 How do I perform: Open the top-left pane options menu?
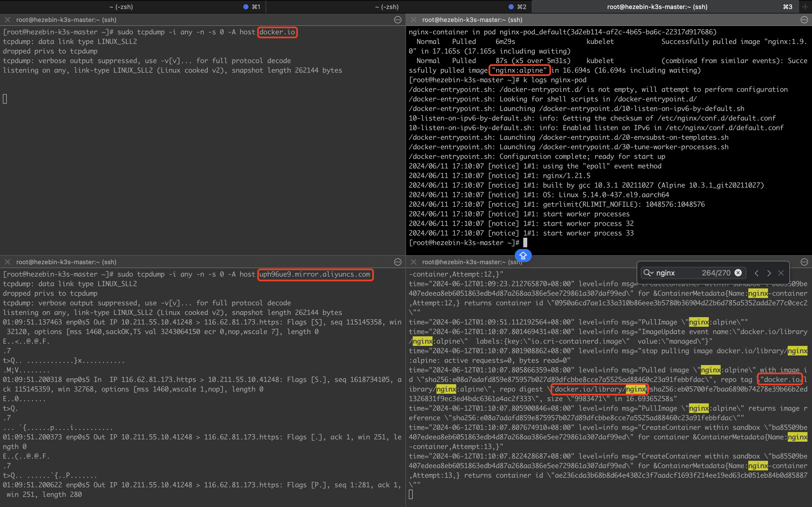398,20
